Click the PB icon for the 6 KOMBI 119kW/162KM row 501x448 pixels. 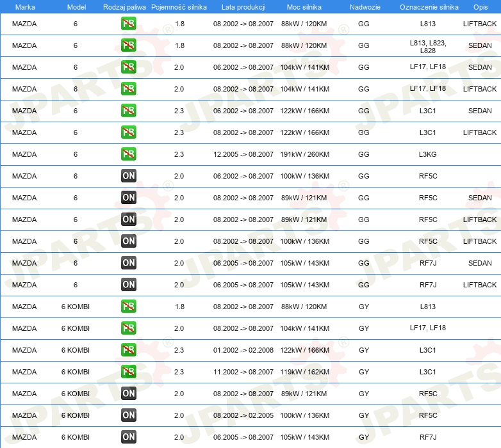129,372
